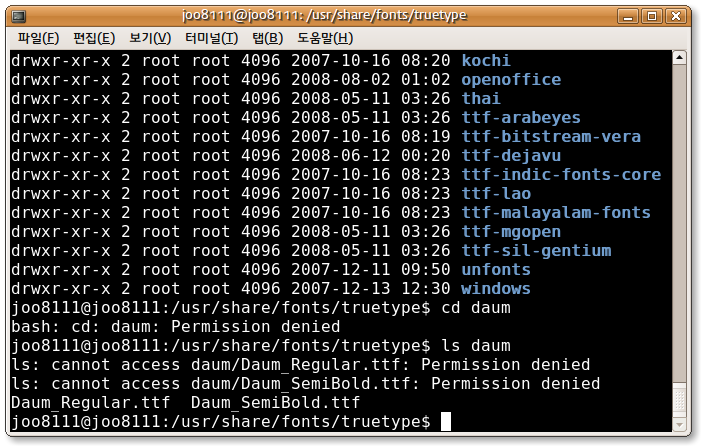701x446 pixels.
Task: Click the thai directory name
Action: [481, 98]
